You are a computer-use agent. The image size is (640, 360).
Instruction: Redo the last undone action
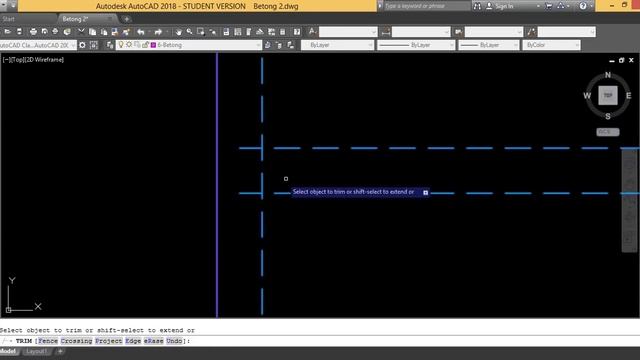click(x=158, y=32)
